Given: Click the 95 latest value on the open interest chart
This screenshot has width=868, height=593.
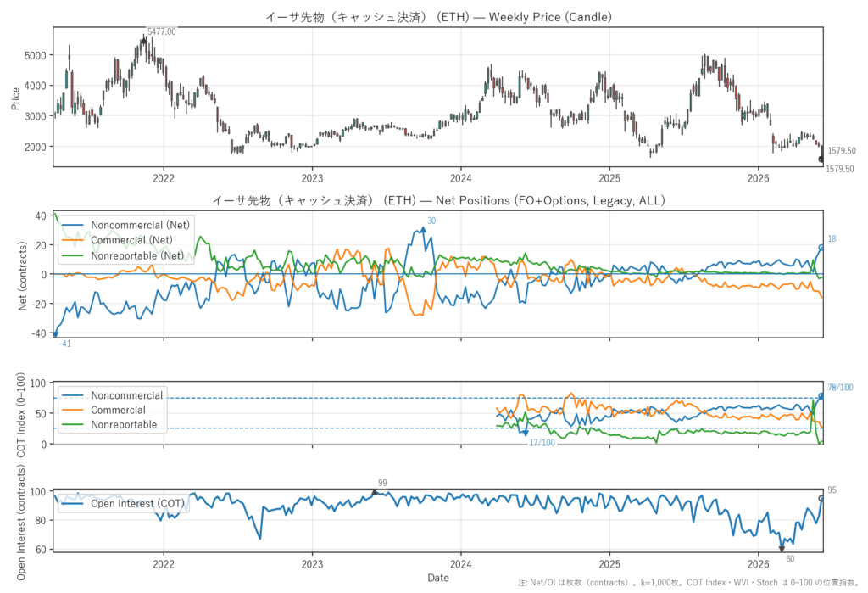Looking at the screenshot, I should 832,490.
